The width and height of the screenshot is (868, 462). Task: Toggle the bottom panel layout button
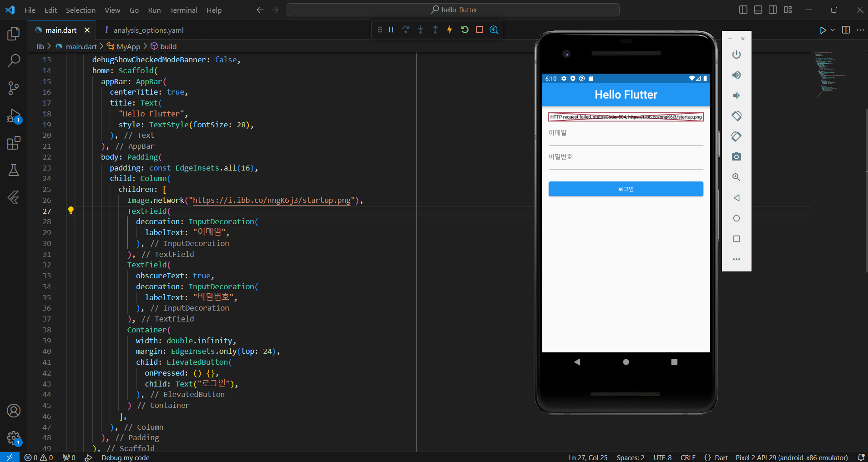click(758, 10)
